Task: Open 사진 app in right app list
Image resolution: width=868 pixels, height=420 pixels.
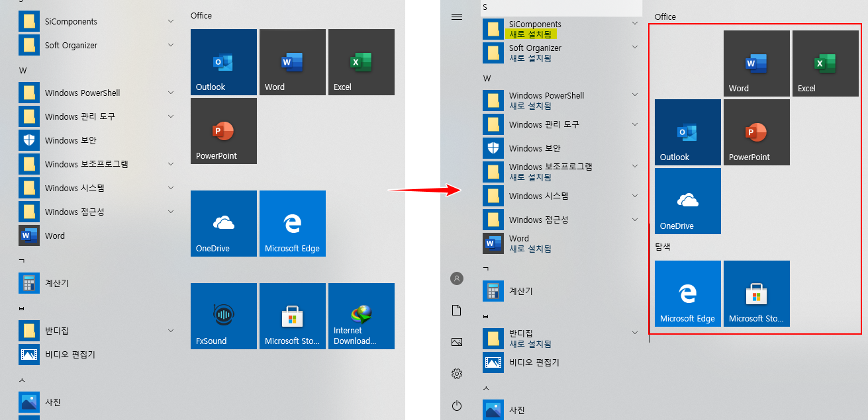Action: [x=561, y=410]
